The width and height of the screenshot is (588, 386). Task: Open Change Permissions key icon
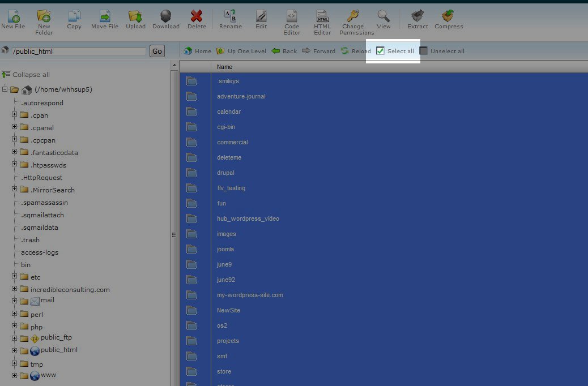click(352, 16)
